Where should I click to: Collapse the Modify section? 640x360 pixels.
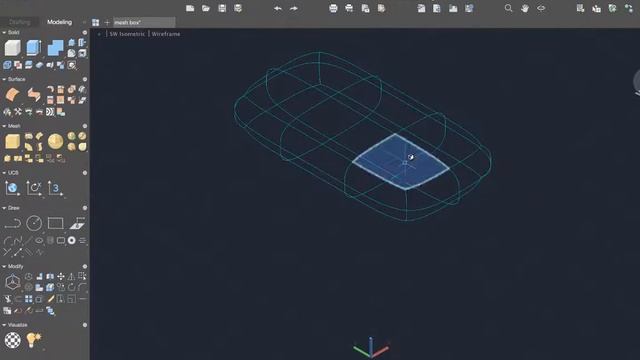(x=4, y=267)
